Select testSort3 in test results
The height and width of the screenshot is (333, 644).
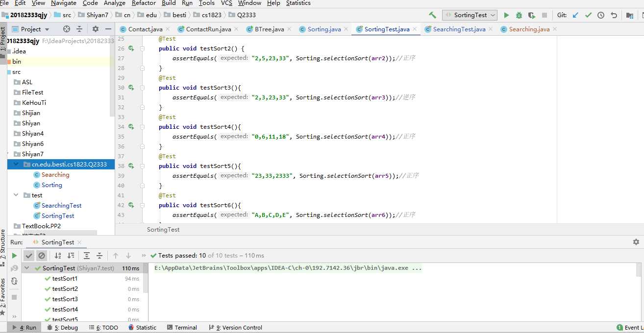tap(65, 299)
